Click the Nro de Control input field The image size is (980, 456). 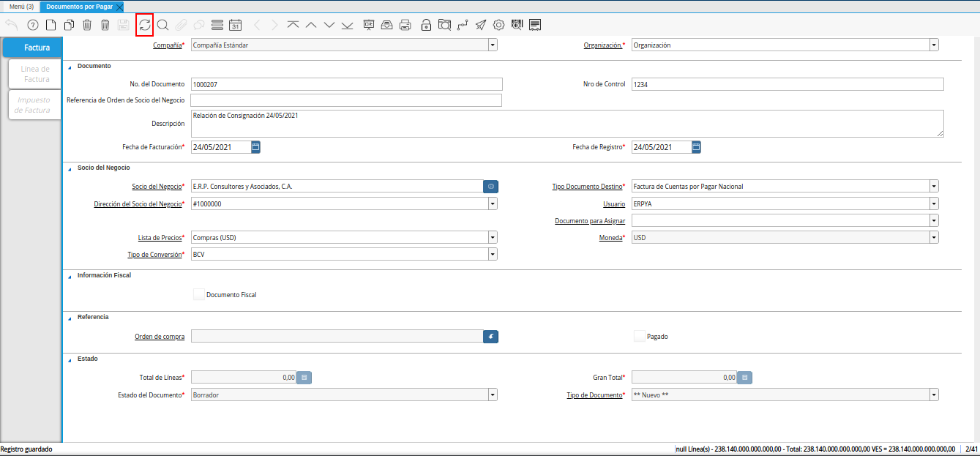click(787, 84)
